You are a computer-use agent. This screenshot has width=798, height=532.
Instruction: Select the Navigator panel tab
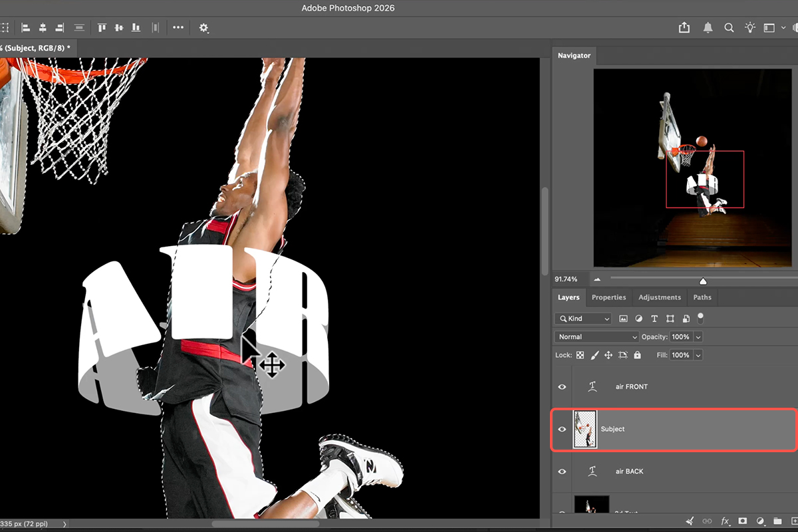coord(574,56)
